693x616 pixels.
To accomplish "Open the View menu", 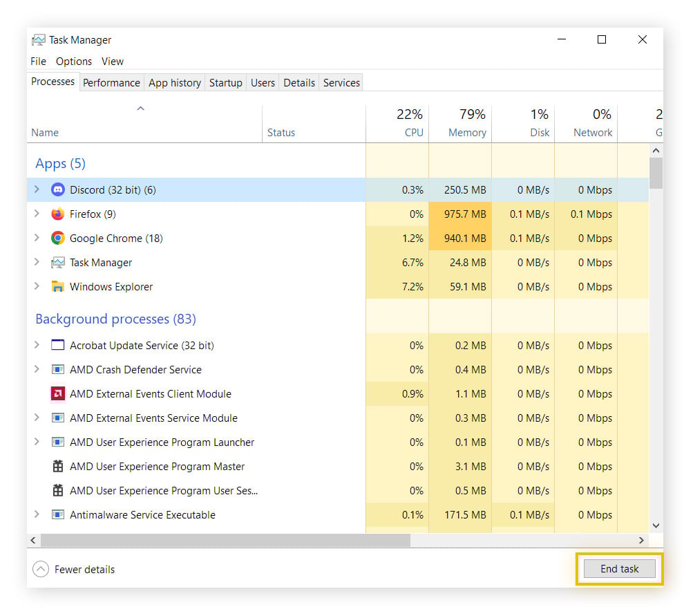I will [x=112, y=62].
